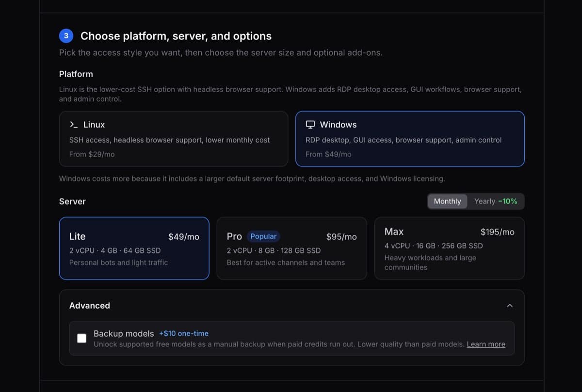582x392 pixels.
Task: Click the Popular badge on the Pro plan
Action: [x=263, y=236]
